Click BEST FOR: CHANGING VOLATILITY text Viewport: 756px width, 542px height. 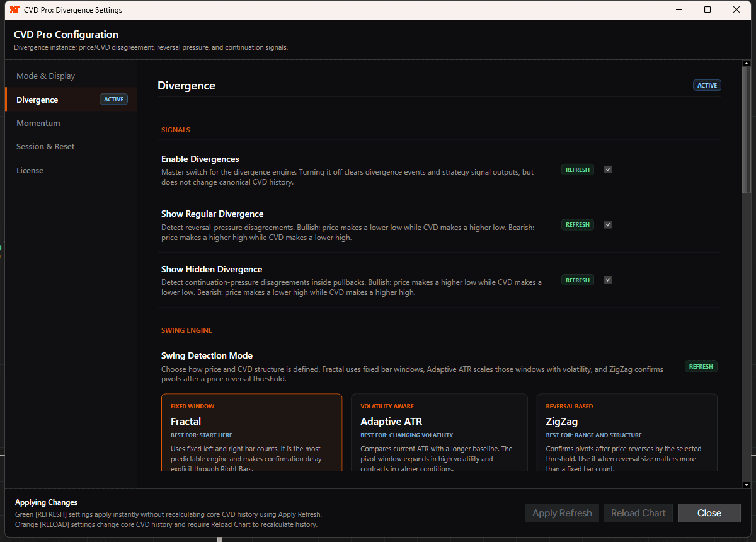pyautogui.click(x=407, y=435)
